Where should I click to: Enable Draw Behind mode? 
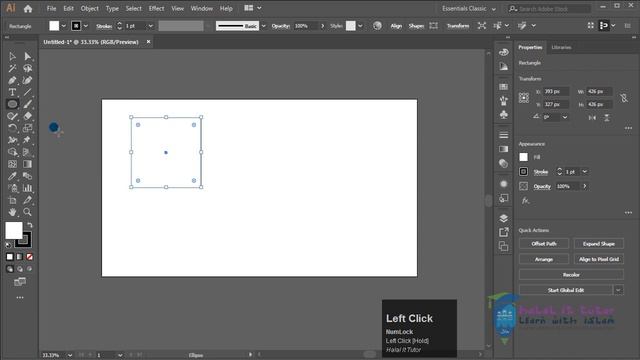[x=20, y=269]
